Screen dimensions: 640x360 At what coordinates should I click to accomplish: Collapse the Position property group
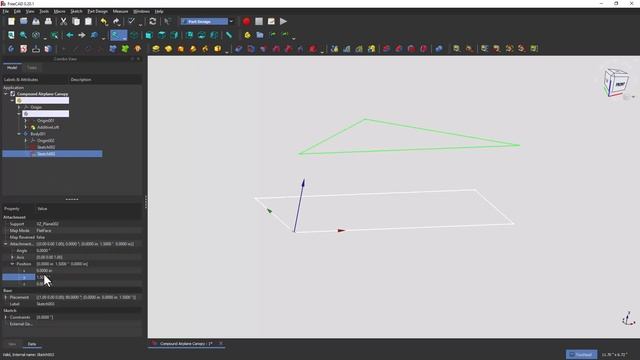pos(12,264)
